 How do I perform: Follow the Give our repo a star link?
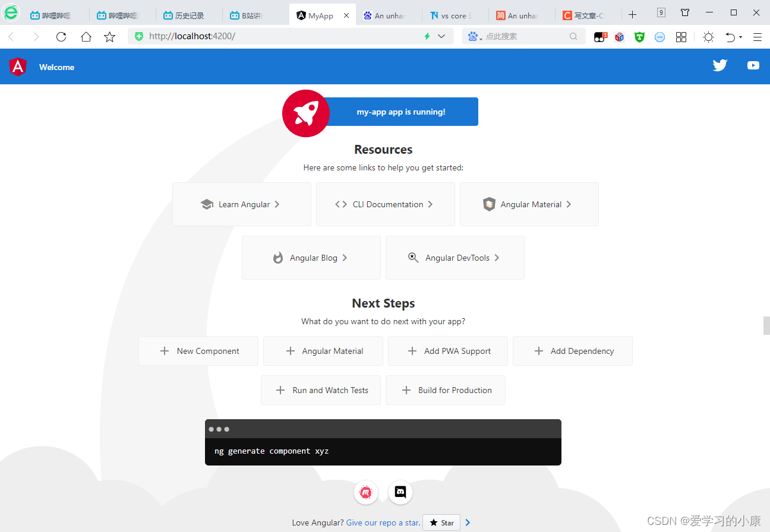[383, 522]
